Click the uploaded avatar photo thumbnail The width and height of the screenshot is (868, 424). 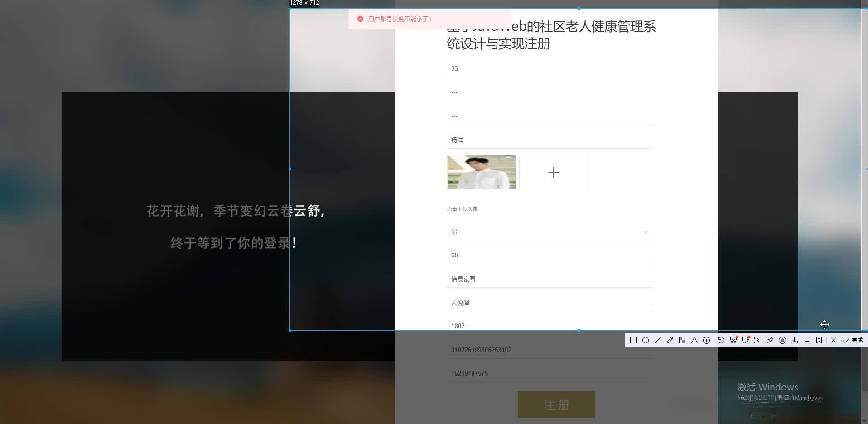(481, 172)
